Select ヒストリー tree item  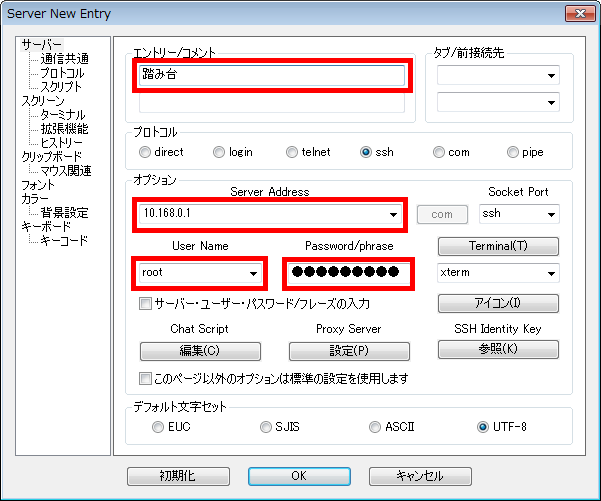61,143
